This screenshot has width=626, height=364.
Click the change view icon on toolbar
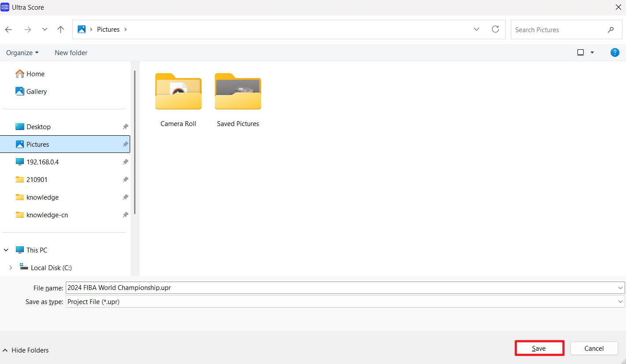pos(581,52)
